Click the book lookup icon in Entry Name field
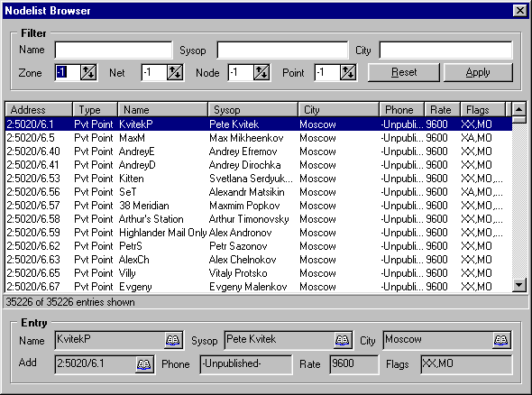 [173, 340]
